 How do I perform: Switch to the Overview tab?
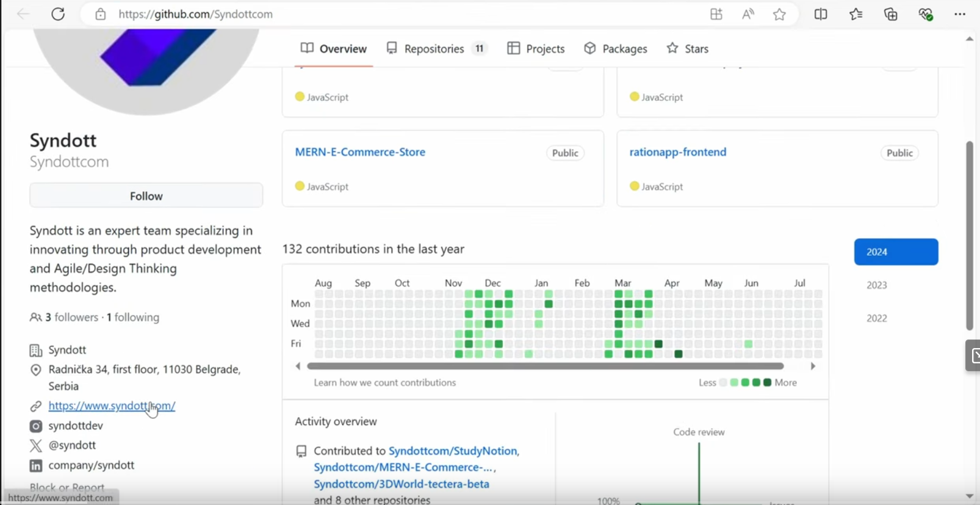[x=334, y=49]
